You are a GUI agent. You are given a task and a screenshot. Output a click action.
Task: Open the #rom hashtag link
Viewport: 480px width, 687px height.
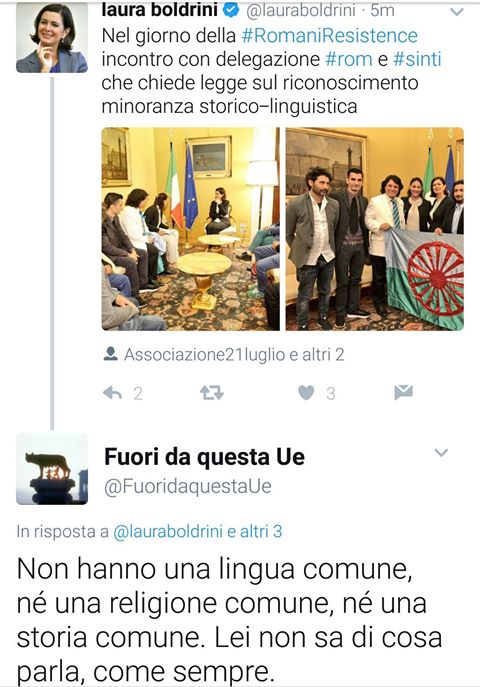coord(349,59)
